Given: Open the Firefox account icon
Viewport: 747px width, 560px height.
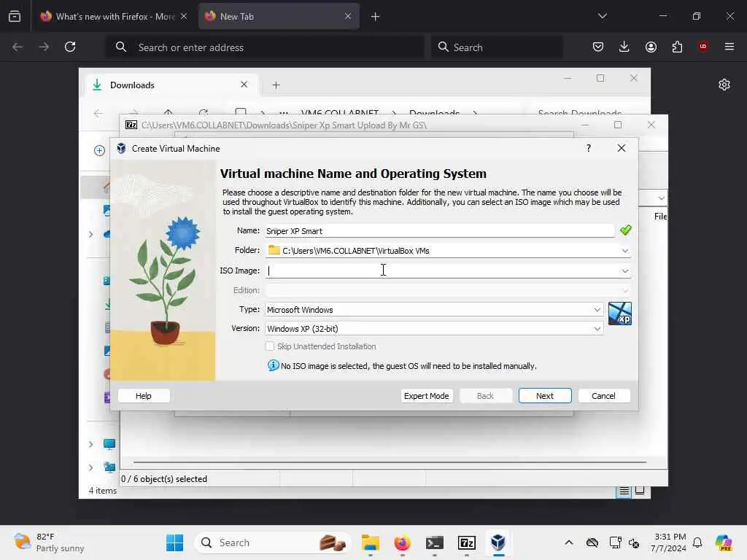Looking at the screenshot, I should pos(651,47).
